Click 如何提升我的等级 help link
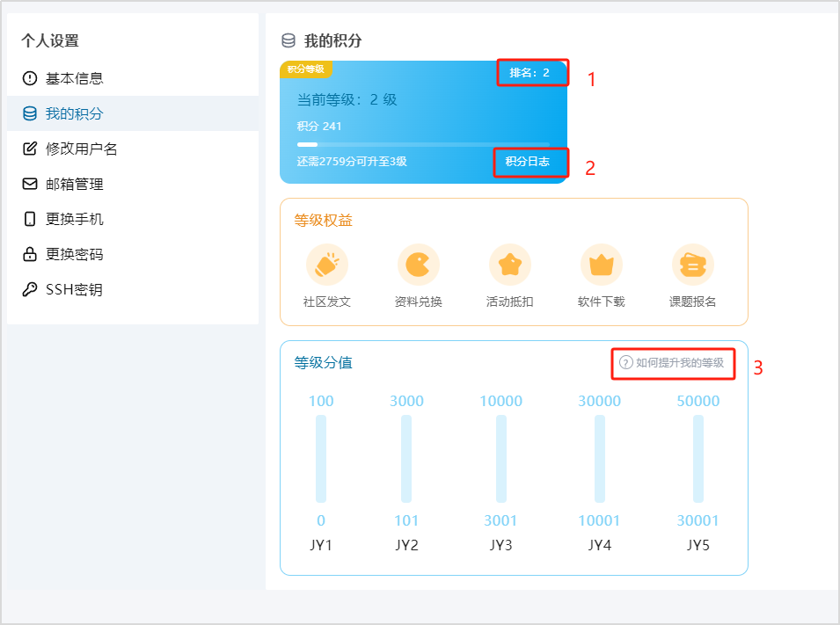 point(679,362)
